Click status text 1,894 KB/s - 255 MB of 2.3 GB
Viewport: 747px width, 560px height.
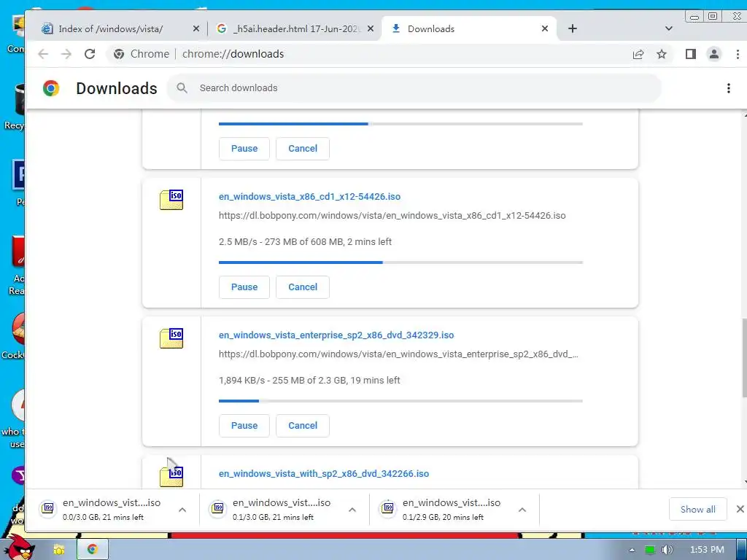coord(309,381)
